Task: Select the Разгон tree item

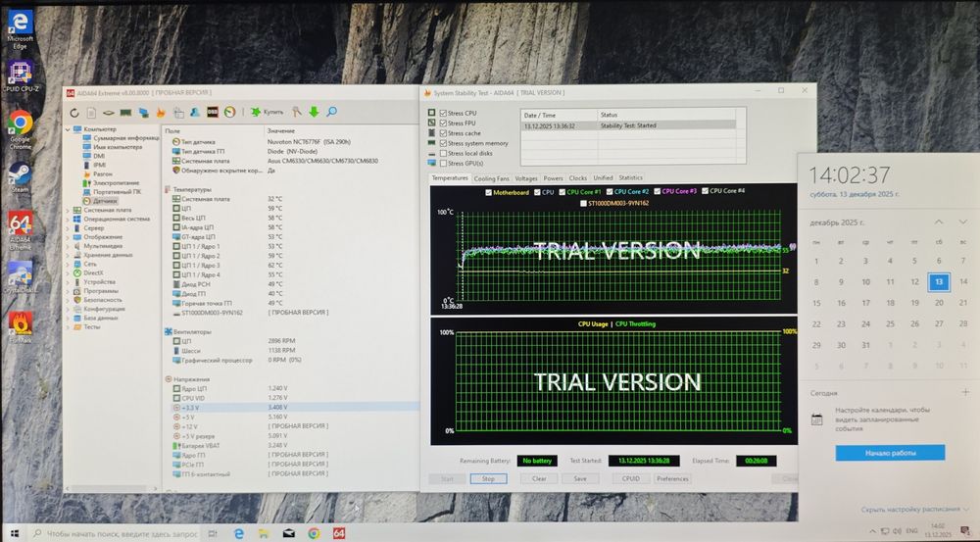Action: [99, 174]
